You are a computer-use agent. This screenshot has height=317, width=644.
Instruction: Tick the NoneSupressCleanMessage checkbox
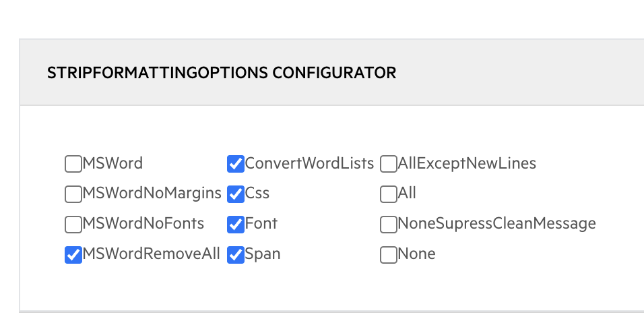[x=388, y=224]
